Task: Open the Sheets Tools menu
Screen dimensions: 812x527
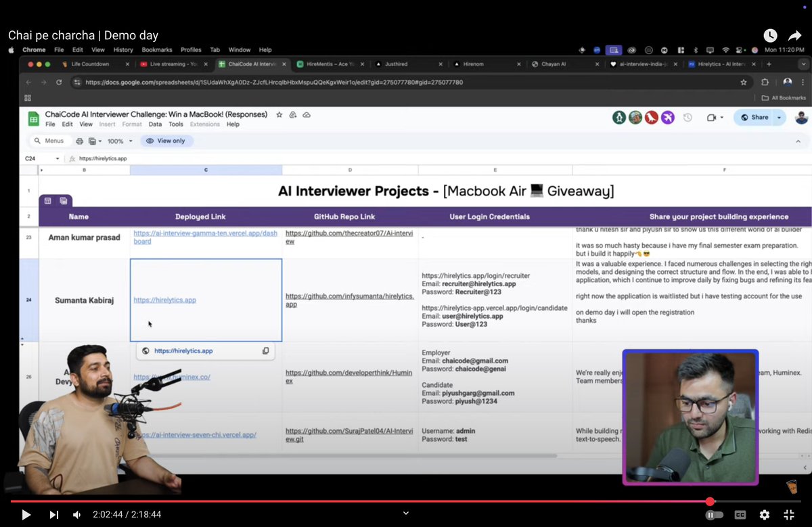Action: pos(176,124)
